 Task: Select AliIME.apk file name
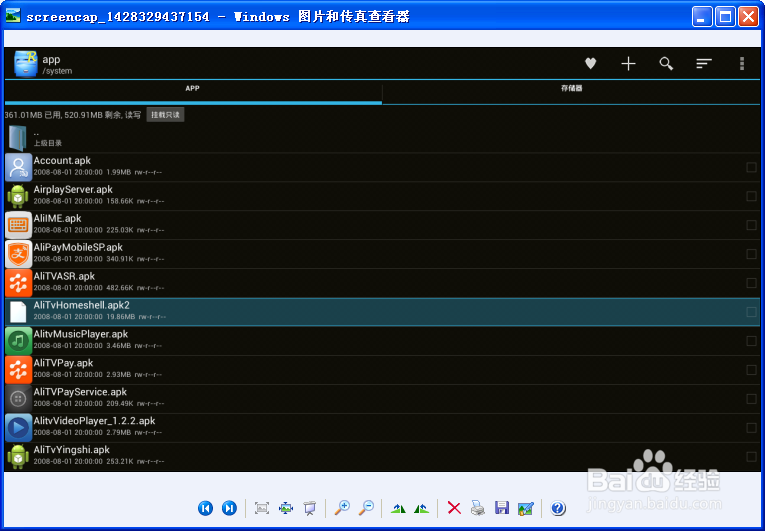(x=58, y=218)
